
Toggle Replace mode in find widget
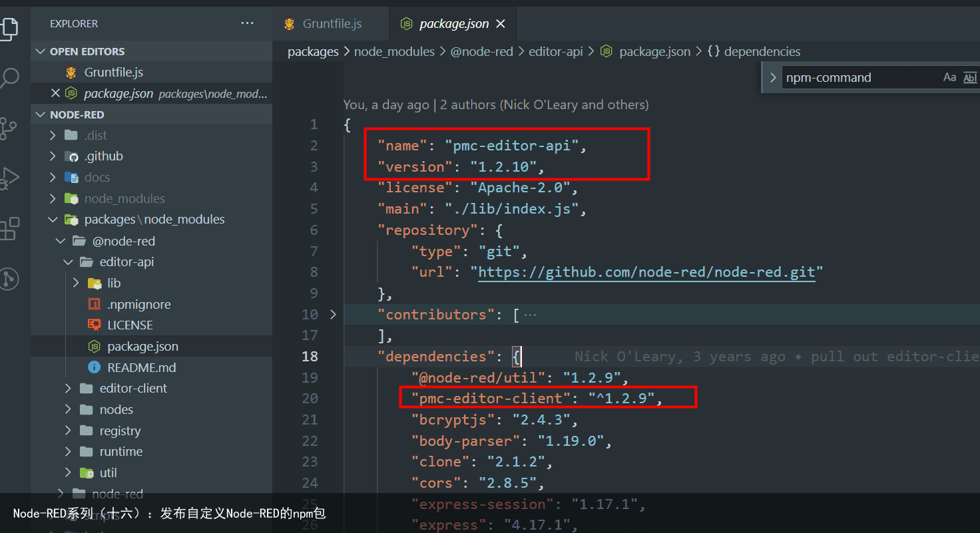click(772, 78)
